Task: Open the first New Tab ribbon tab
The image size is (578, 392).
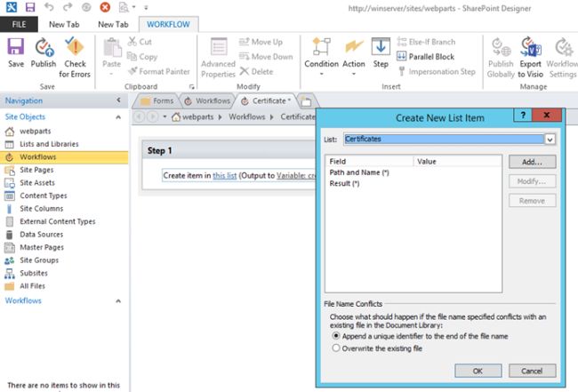Action: [64, 24]
